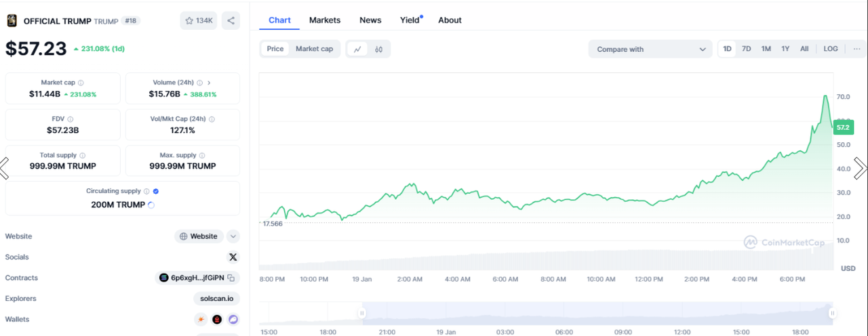Click the 57.2 current price label
The image size is (868, 336).
842,127
